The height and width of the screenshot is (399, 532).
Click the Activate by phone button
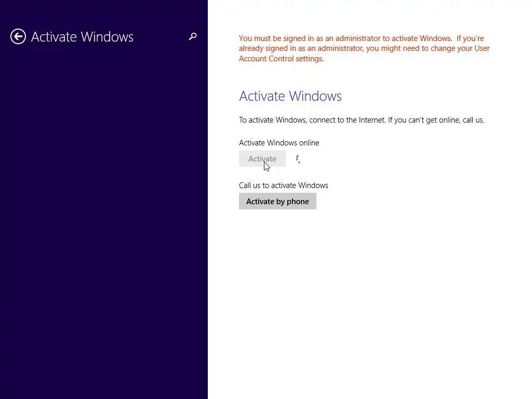coord(277,201)
